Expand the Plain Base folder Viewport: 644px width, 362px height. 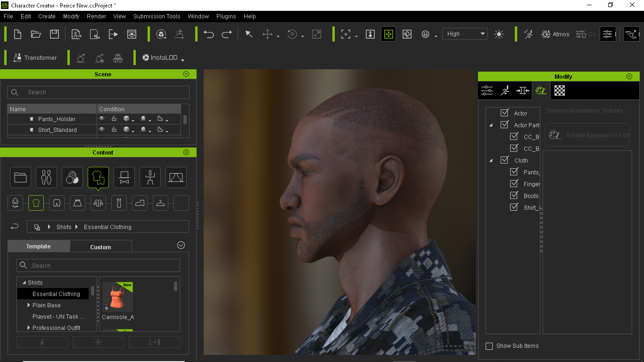[x=29, y=305]
